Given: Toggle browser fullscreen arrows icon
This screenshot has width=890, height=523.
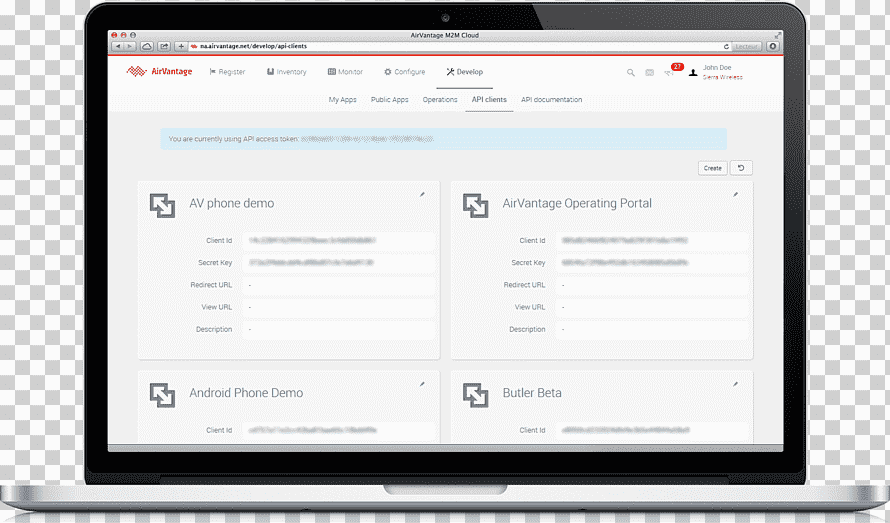Looking at the screenshot, I should [778, 35].
